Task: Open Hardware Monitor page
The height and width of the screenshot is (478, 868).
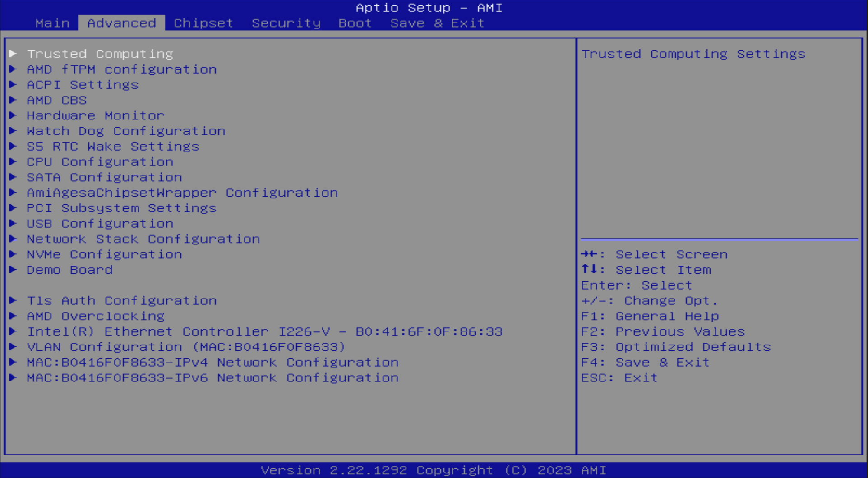Action: 96,115
